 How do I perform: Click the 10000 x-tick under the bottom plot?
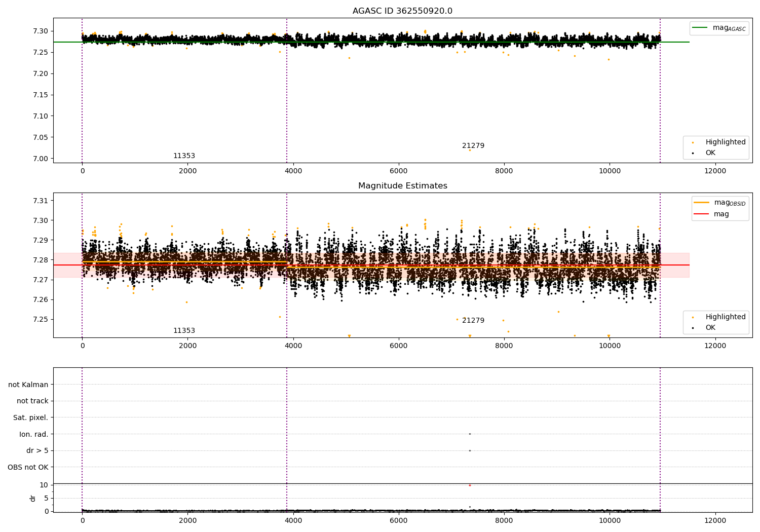coord(610,520)
